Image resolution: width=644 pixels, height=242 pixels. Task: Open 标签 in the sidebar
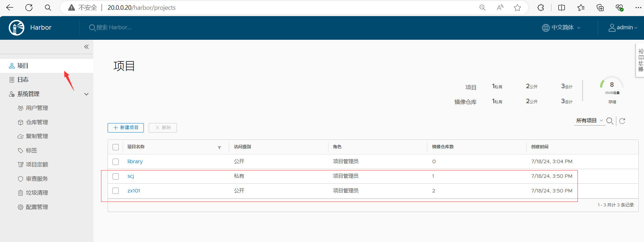31,151
